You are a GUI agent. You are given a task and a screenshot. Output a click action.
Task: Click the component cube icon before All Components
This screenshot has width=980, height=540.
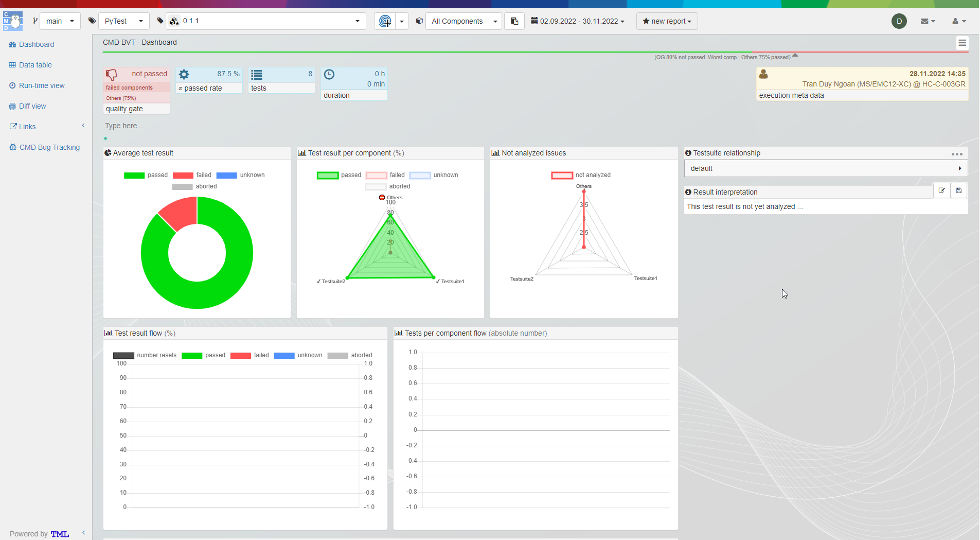[419, 21]
